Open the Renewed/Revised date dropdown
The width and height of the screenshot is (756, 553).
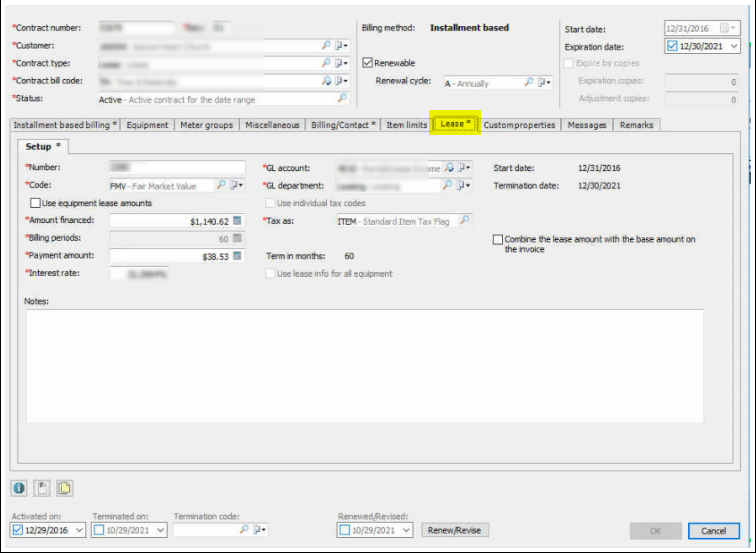[406, 530]
